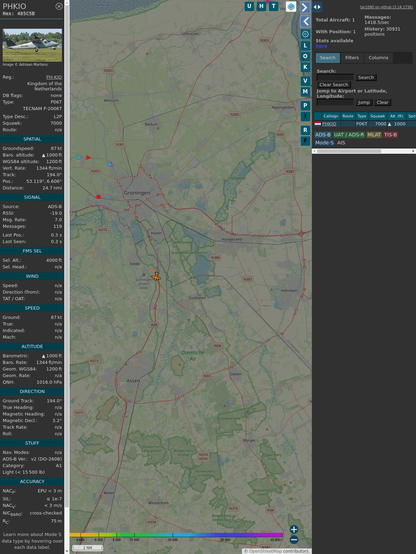Open the map layer selector cube icon
The image size is (416, 554).
coord(291,6)
